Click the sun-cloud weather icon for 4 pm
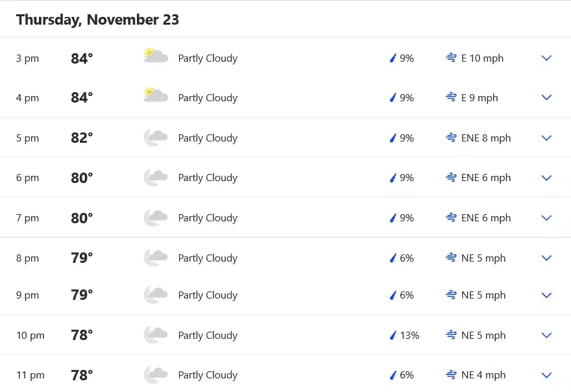Viewport: 571px width, 392px height. coord(156,95)
